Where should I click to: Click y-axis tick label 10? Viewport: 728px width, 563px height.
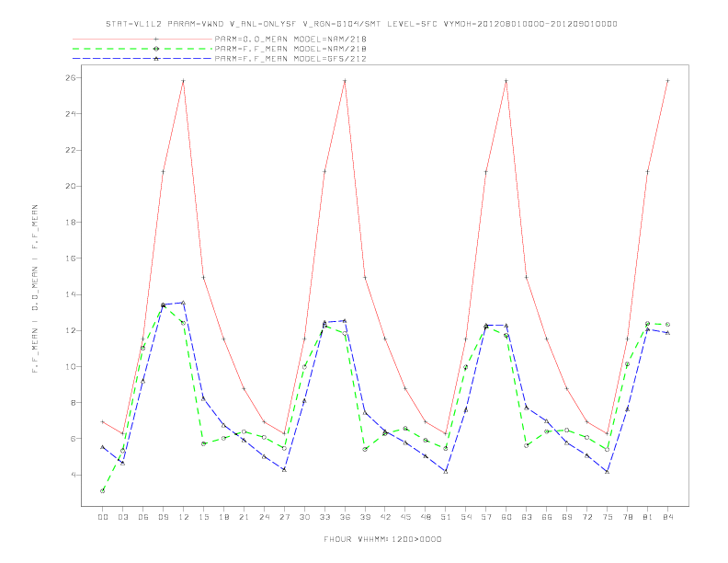[70, 366]
